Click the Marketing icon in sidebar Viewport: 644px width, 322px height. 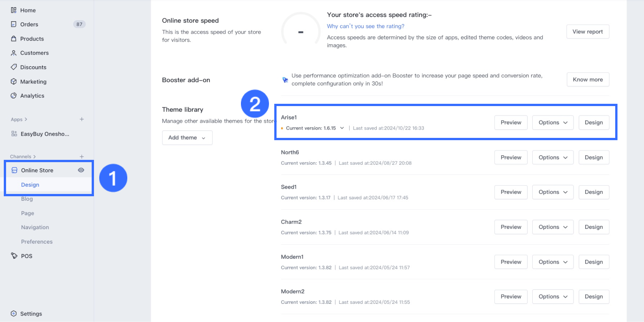[x=14, y=81]
